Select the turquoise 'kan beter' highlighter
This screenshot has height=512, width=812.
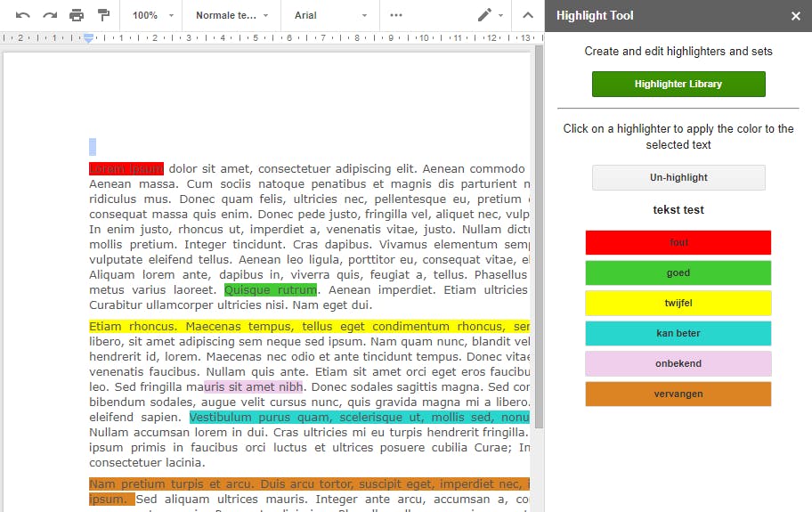click(678, 333)
